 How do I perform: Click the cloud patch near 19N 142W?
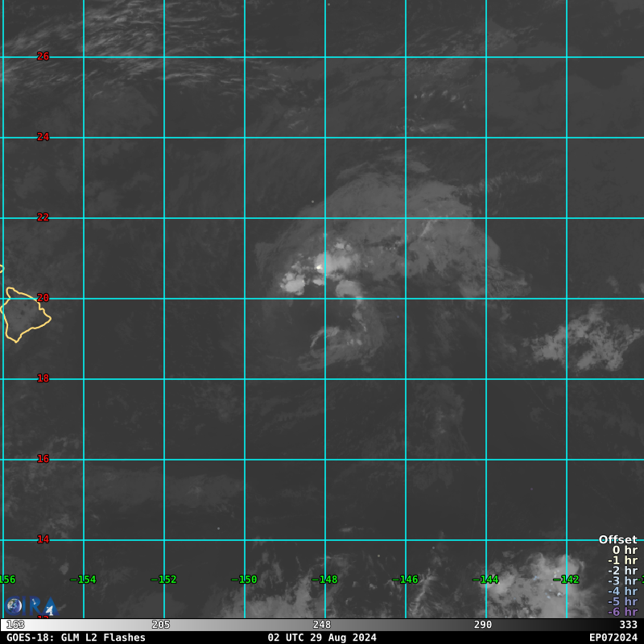tap(580, 336)
